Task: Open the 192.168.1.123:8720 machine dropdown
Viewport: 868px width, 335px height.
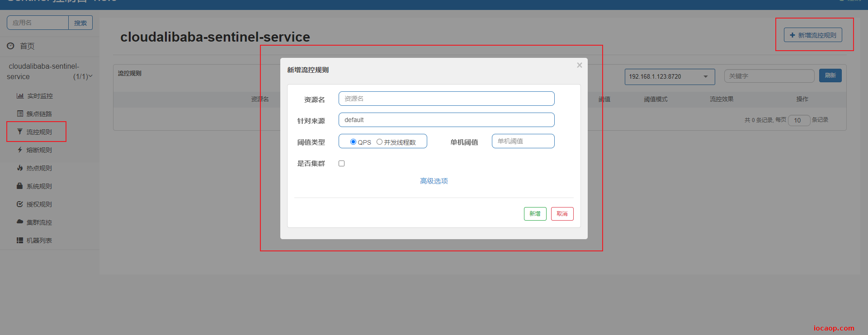Action: [x=670, y=76]
